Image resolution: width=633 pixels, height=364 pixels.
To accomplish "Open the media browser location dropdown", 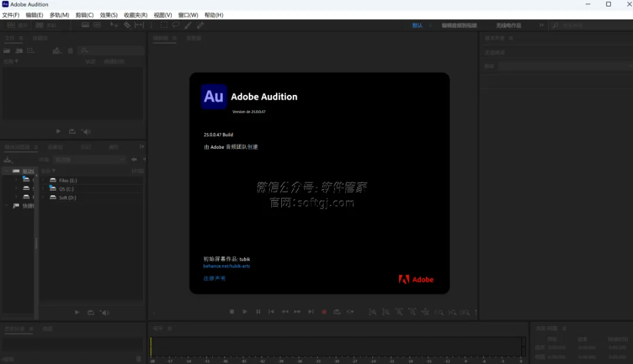I will pos(90,159).
